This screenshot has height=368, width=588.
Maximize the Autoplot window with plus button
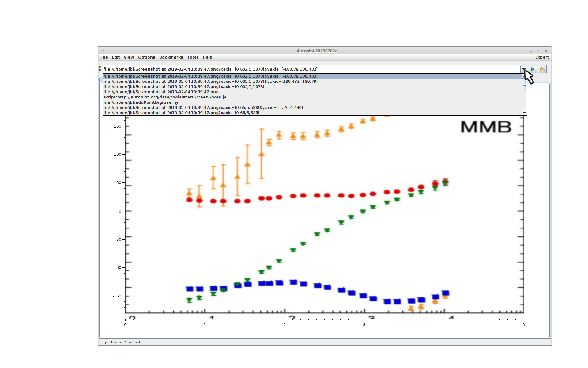click(538, 51)
